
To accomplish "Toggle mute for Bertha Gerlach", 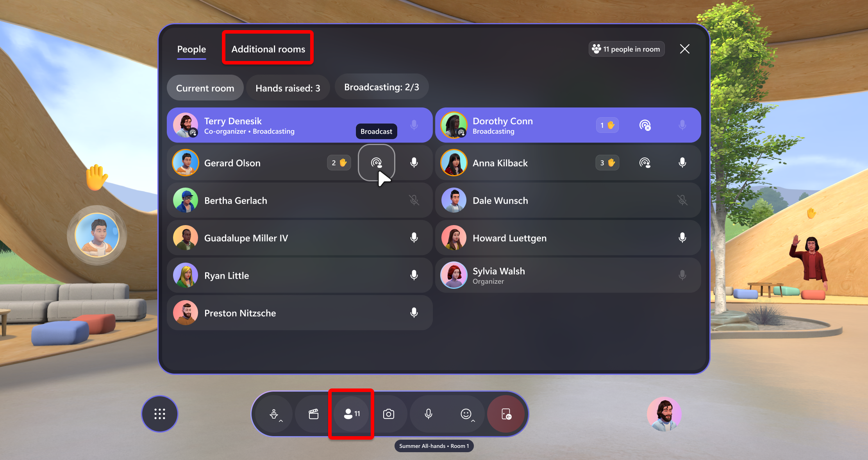I will [414, 200].
